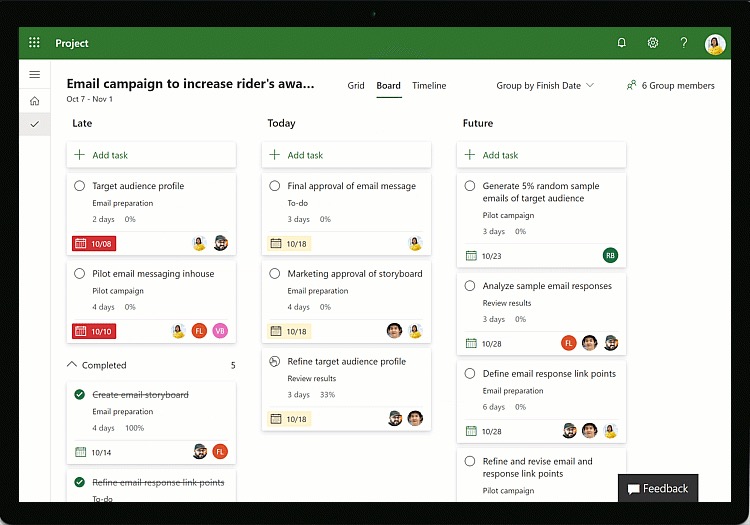This screenshot has width=750, height=525.
Task: Open Marketing approval of storyboard title
Action: [x=355, y=273]
